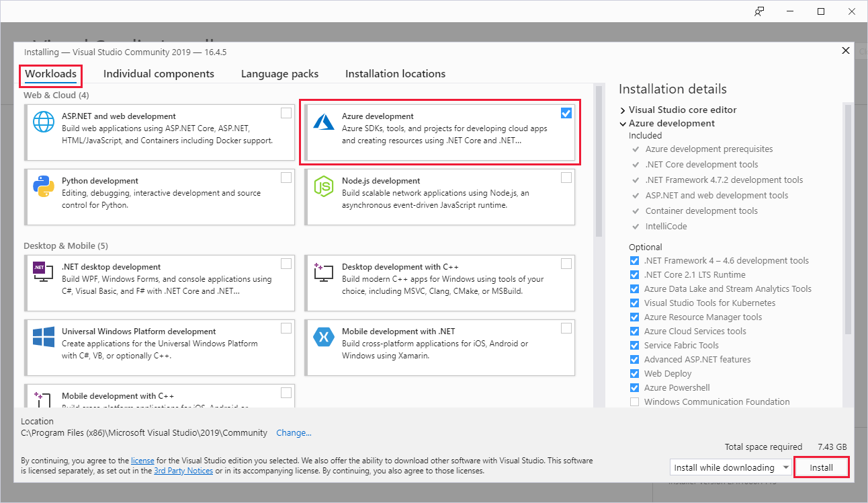
Task: Open the Language packs tab
Action: (x=279, y=74)
